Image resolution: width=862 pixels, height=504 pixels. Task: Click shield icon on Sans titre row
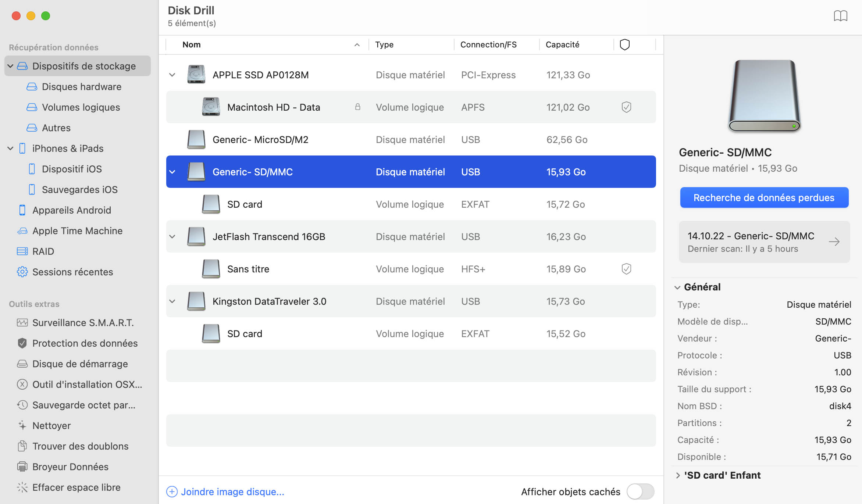[626, 269]
